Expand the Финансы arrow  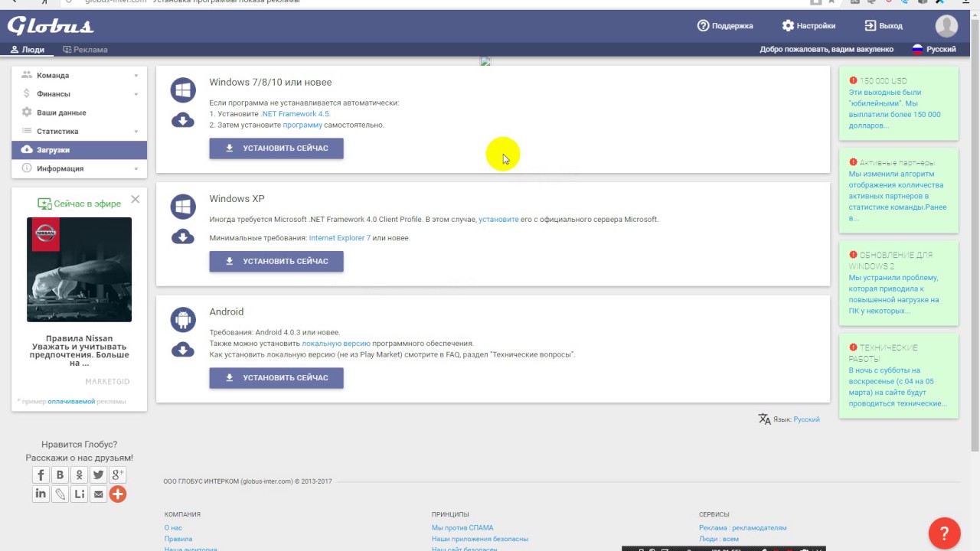[136, 94]
